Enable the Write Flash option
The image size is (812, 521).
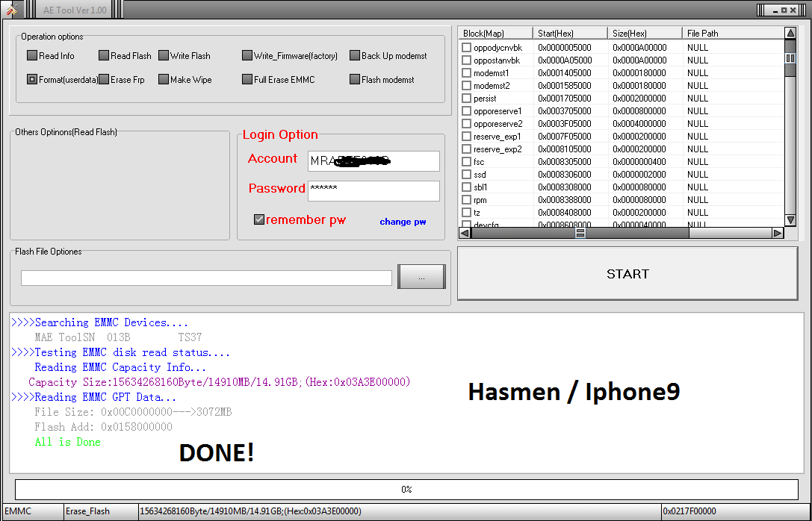pos(164,55)
